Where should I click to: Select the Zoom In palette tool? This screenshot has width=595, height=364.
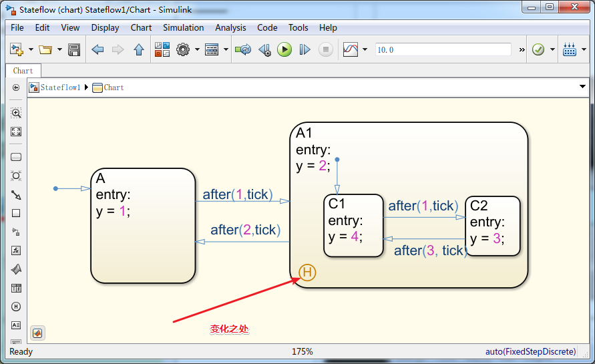click(x=16, y=113)
